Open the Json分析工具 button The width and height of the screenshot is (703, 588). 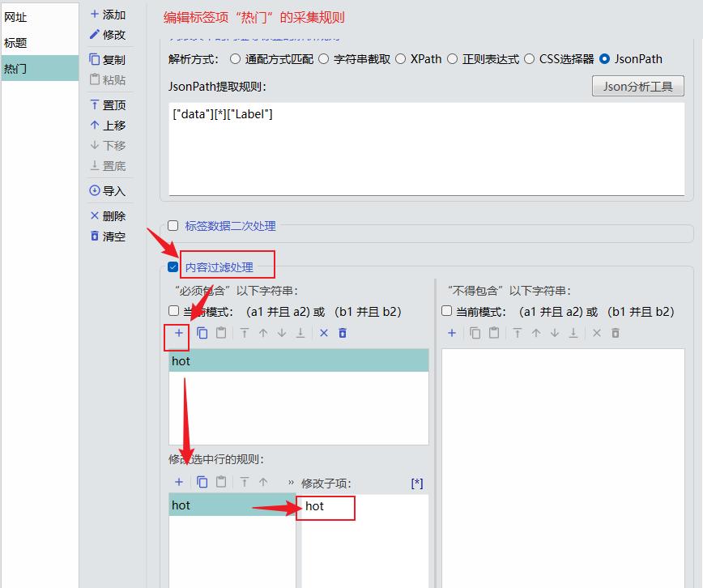pos(638,86)
